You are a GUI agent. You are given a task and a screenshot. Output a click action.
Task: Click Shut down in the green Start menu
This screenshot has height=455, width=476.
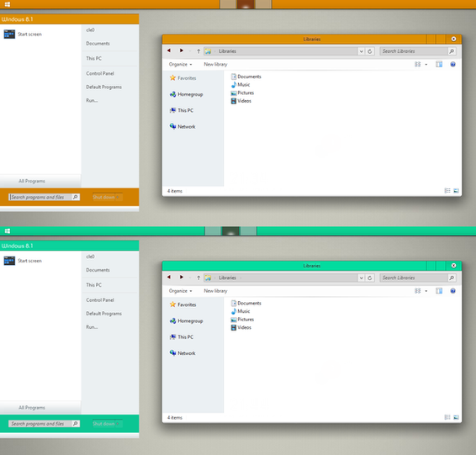(103, 424)
